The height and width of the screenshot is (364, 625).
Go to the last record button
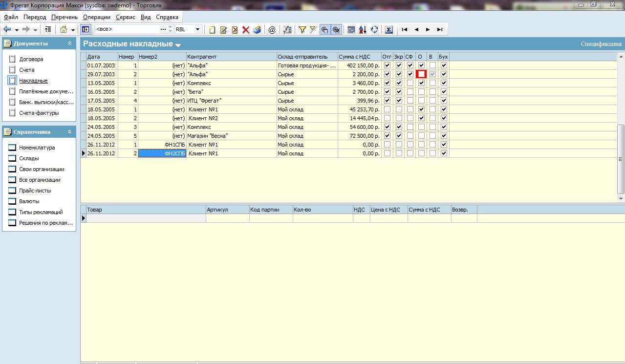tap(440, 30)
